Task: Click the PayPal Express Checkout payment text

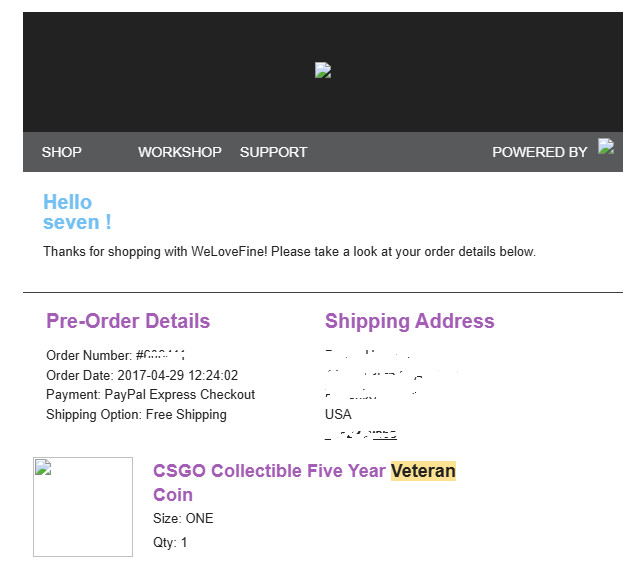Action: tap(180, 394)
